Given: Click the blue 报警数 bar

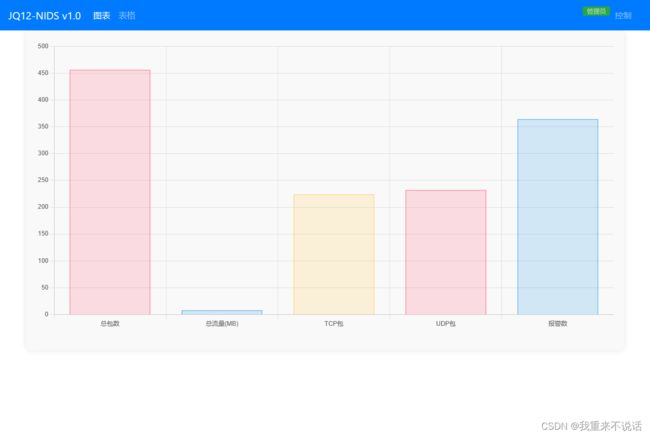Looking at the screenshot, I should (x=557, y=217).
